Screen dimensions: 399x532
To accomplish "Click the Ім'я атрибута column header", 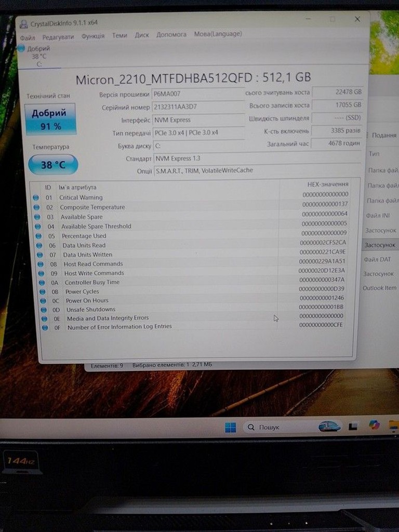I will [77, 187].
